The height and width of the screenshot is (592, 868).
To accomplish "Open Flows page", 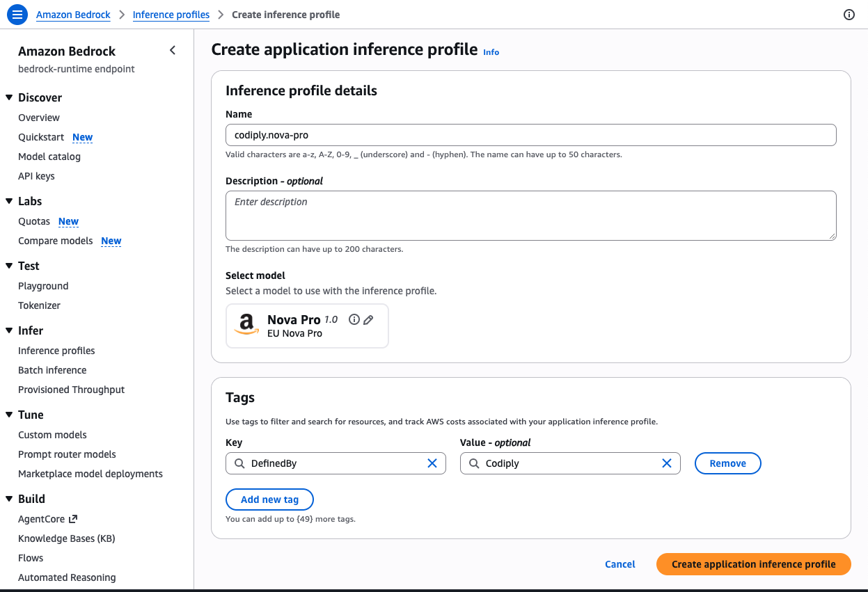I will pos(31,558).
